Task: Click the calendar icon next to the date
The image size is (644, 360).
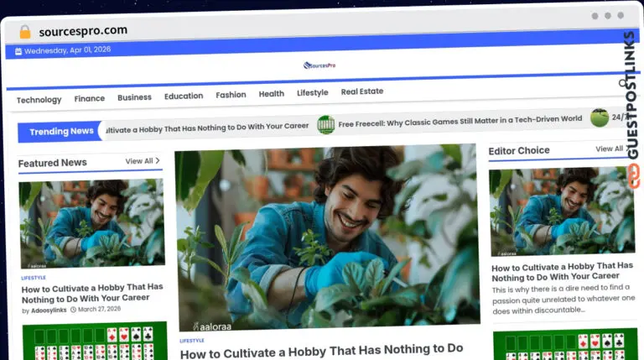Action: click(18, 51)
